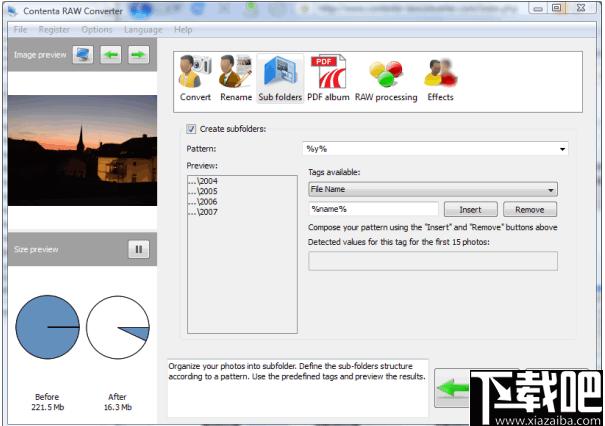
Task: Click the After size pie chart
Action: (118, 328)
